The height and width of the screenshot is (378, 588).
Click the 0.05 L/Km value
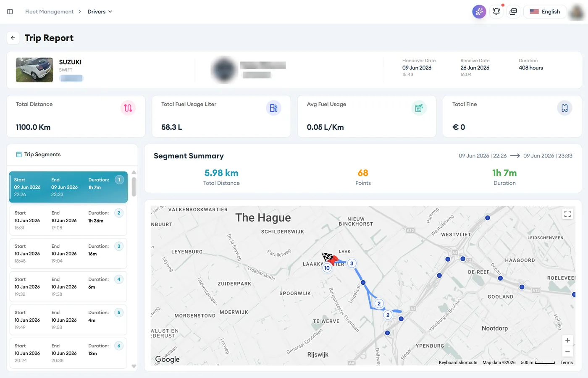click(325, 127)
